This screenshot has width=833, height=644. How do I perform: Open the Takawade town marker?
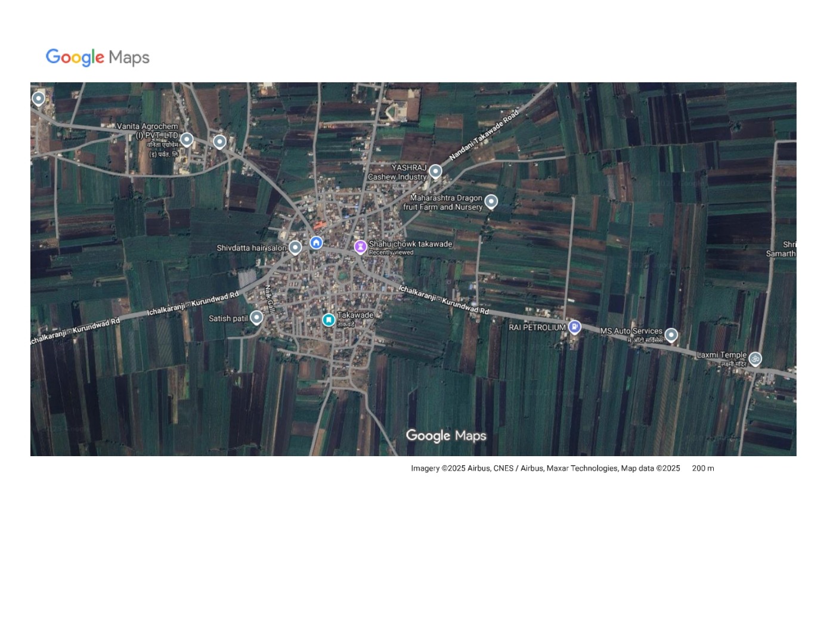(329, 320)
